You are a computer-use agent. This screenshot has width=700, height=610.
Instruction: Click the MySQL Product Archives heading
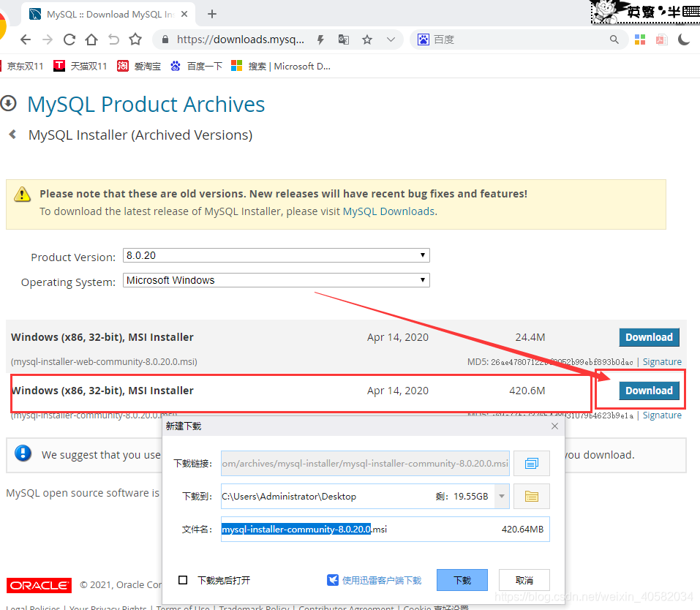coord(146,105)
